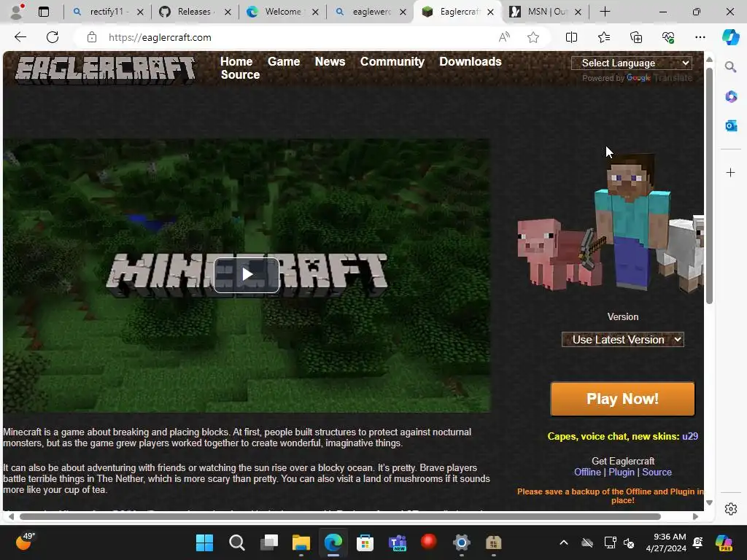747x560 pixels.
Task: Open taskbar Search
Action: click(237, 542)
